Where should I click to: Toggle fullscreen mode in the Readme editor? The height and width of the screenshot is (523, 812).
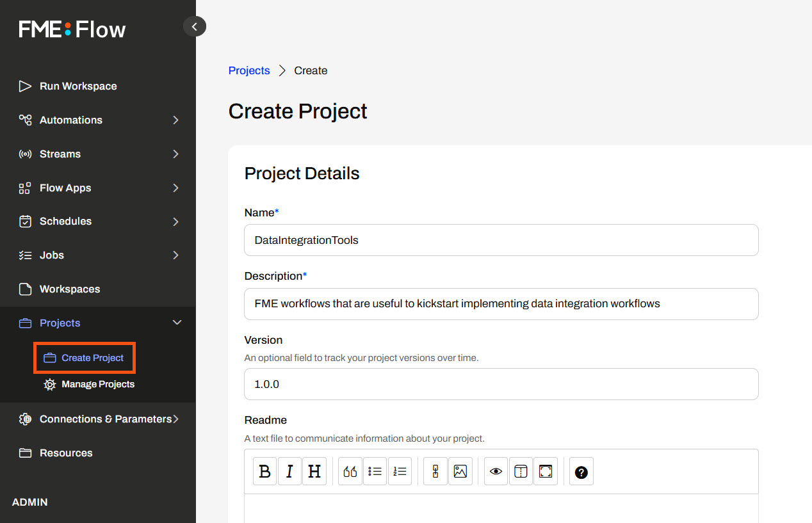click(x=546, y=472)
